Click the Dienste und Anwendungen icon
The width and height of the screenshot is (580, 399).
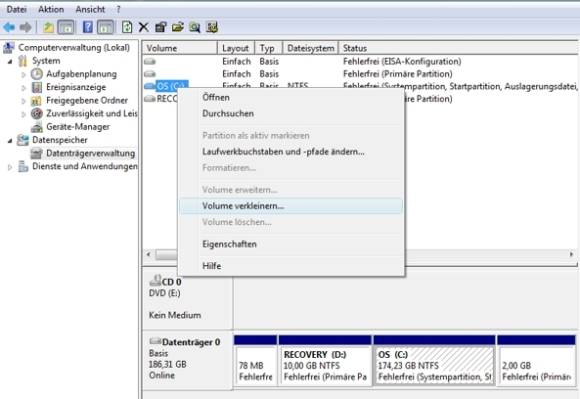coord(23,166)
